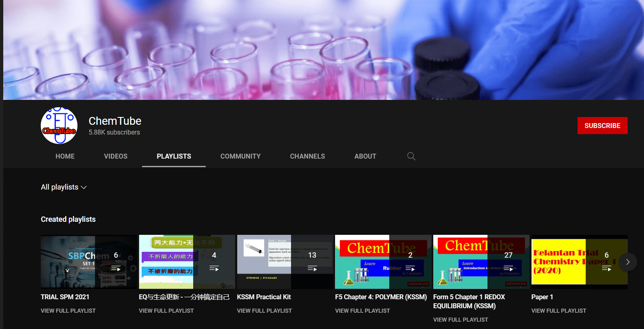The image size is (644, 329).
Task: Open the KSSM Practical Kit syringe thumbnail
Action: (285, 262)
